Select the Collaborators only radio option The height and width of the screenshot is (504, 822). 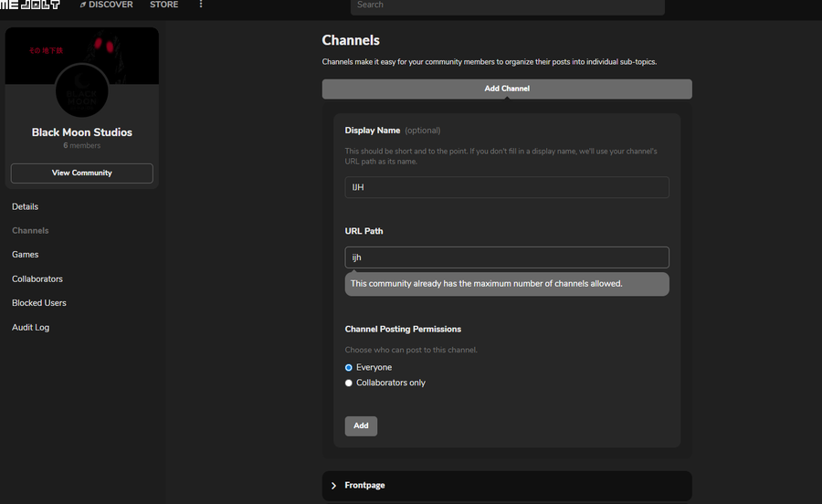click(349, 383)
